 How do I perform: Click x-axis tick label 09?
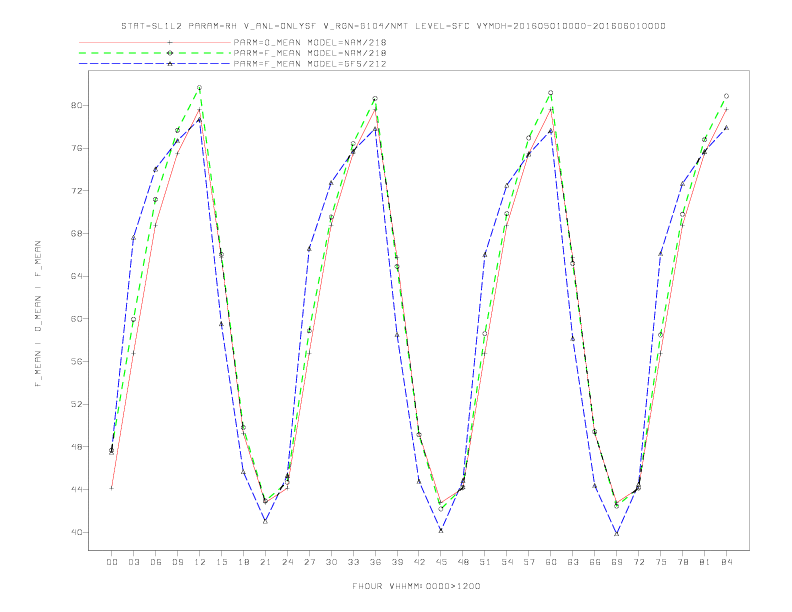pyautogui.click(x=177, y=562)
